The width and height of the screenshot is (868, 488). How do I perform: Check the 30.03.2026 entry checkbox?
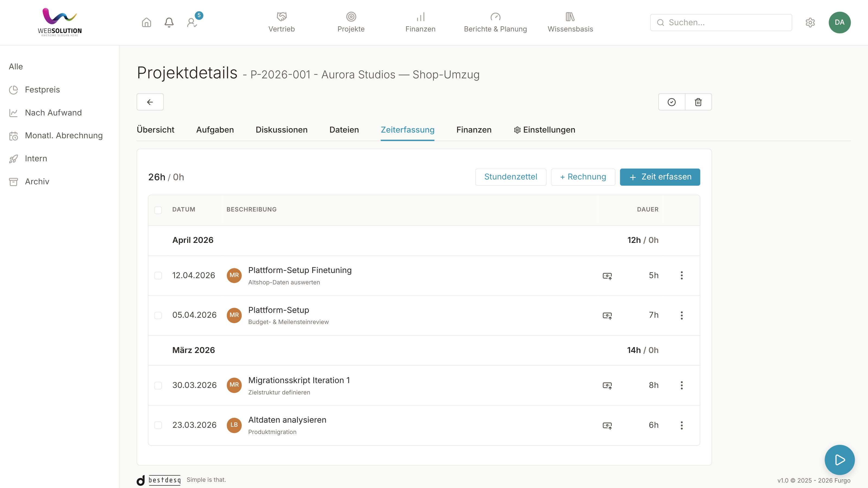(158, 385)
